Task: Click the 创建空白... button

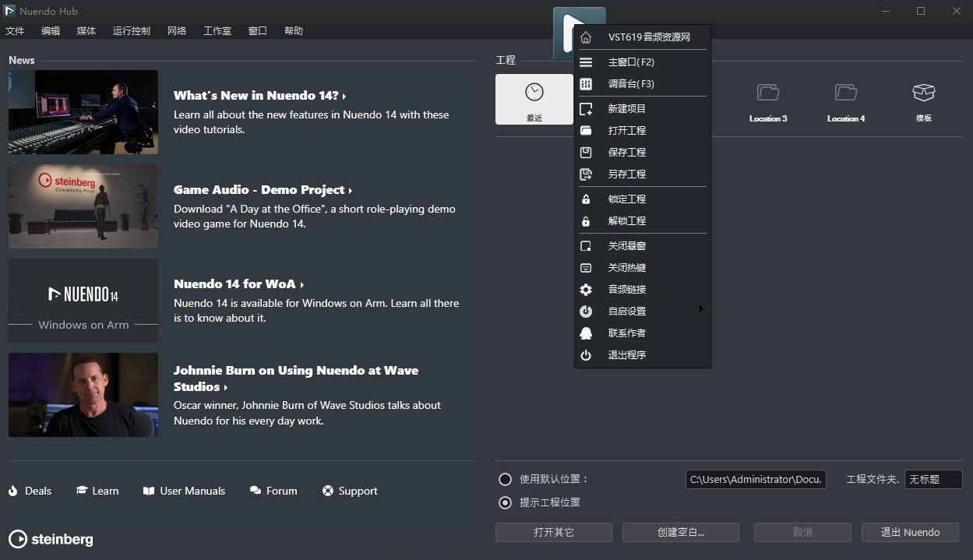Action: [x=681, y=533]
